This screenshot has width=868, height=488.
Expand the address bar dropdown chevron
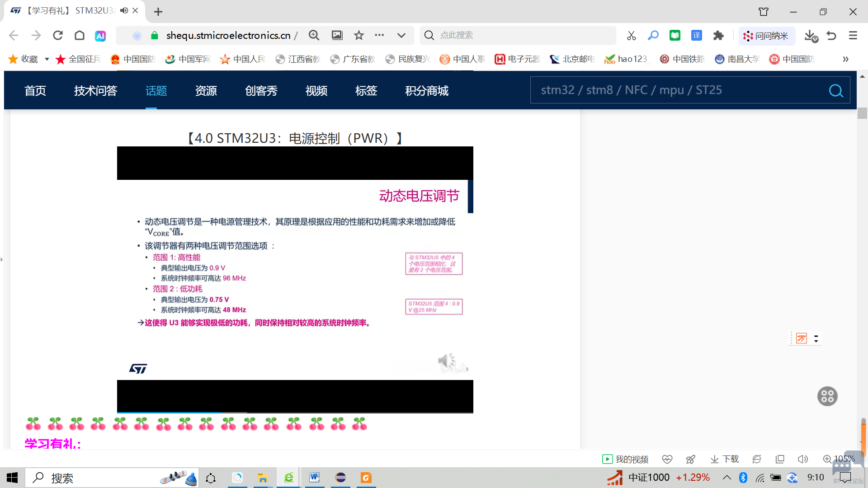[401, 35]
